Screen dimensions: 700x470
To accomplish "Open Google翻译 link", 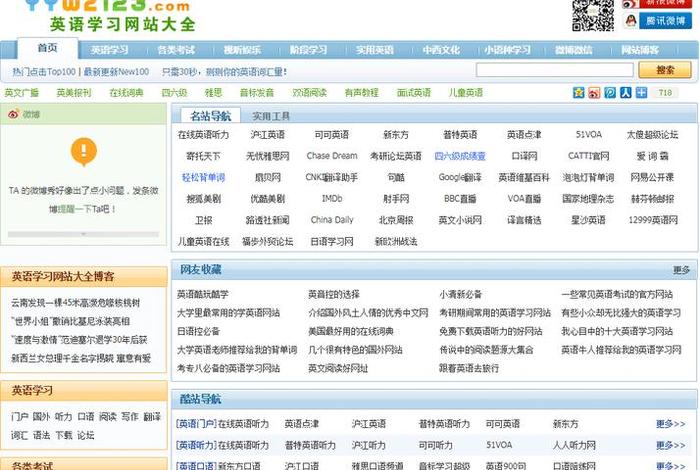I will point(460,177).
